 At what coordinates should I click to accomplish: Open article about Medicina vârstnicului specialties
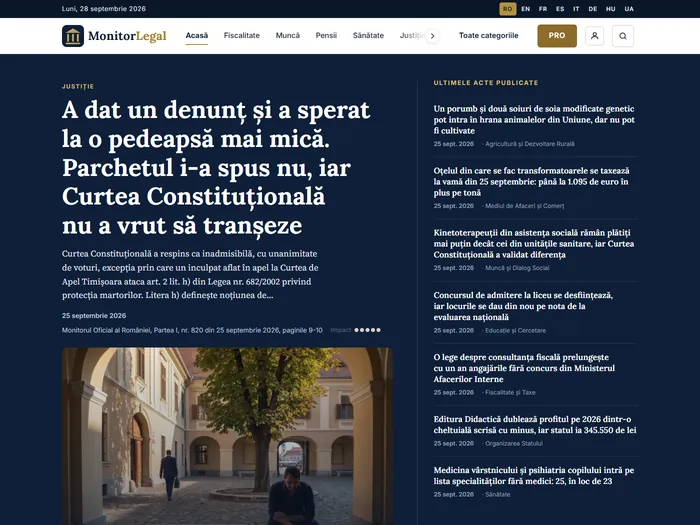[x=534, y=475]
